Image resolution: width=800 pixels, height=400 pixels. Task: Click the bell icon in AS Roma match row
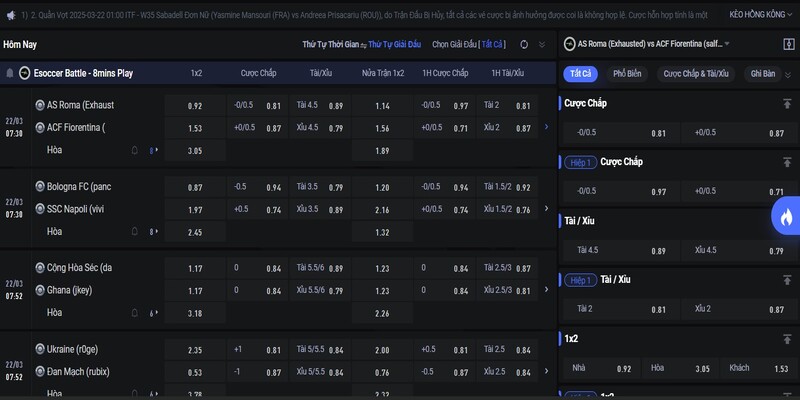point(135,150)
